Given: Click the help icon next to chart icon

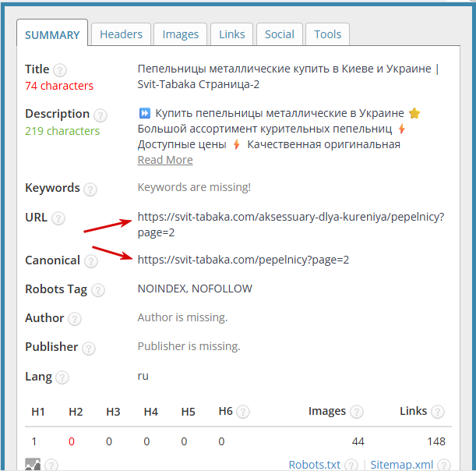Looking at the screenshot, I should pos(51,465).
